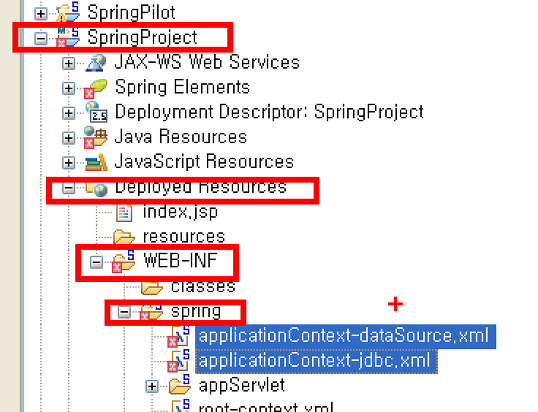Expand JavaScript Resources node
538x412 pixels.
[69, 163]
